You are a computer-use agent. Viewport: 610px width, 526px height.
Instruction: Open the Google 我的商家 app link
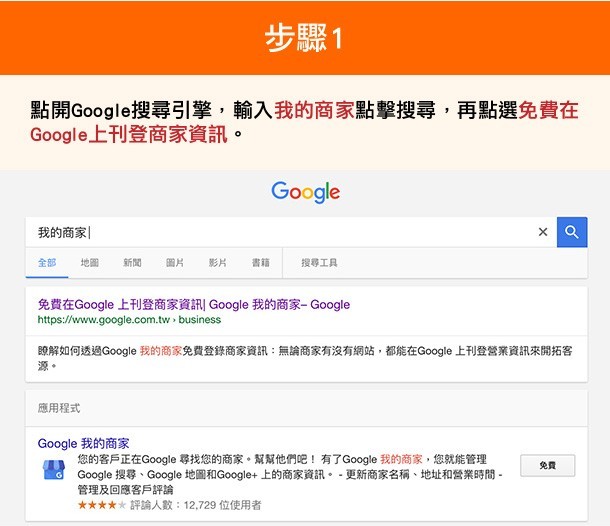[83, 444]
